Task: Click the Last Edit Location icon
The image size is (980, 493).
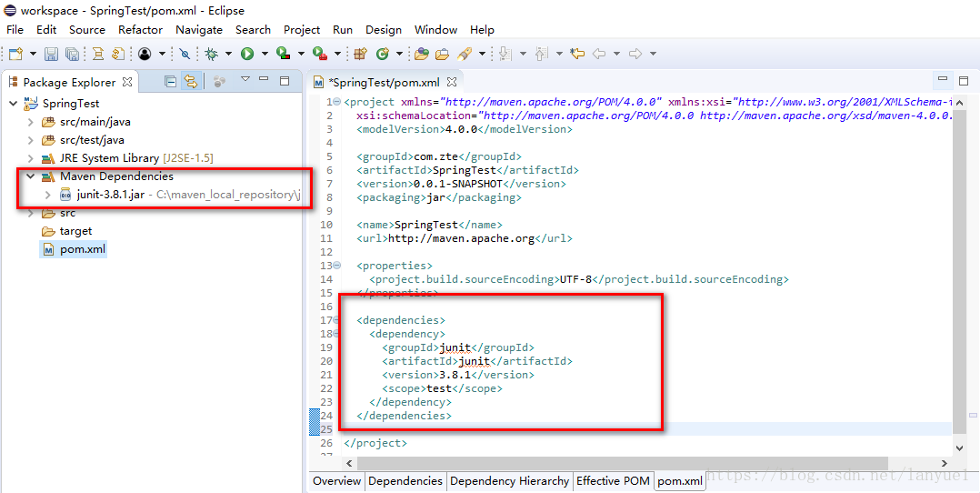Action: click(x=577, y=54)
